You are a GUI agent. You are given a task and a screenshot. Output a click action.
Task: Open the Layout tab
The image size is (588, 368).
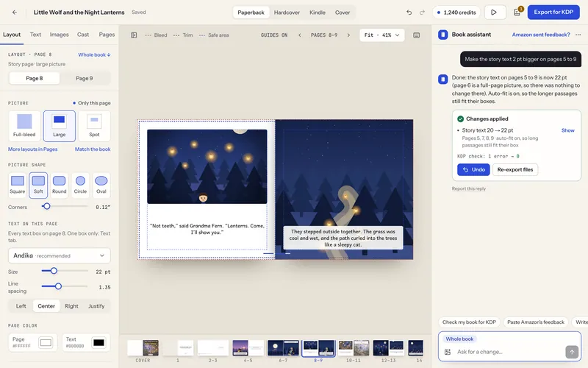pyautogui.click(x=12, y=35)
